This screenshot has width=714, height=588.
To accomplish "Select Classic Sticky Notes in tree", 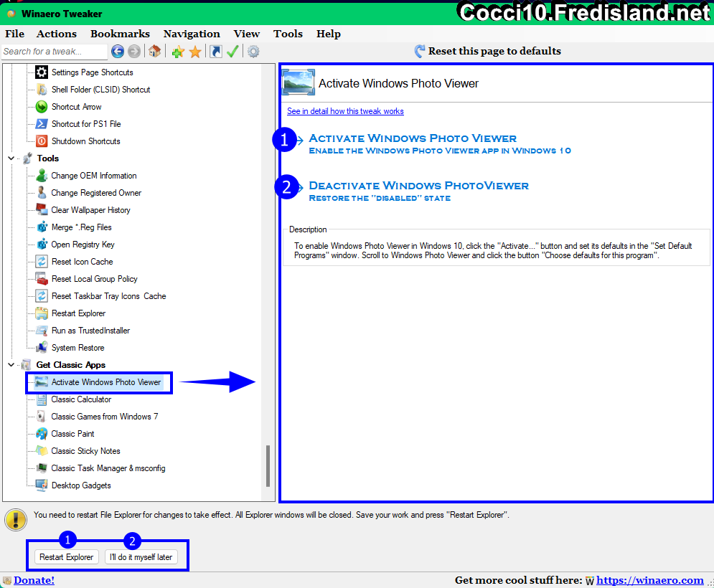I will click(85, 451).
